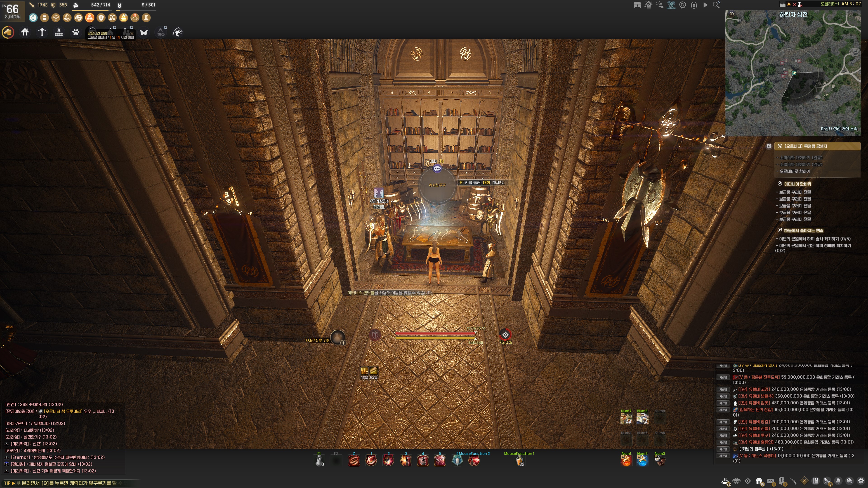The image size is (868, 488).
Task: Toggle the headset voice chat icon
Action: point(694,5)
